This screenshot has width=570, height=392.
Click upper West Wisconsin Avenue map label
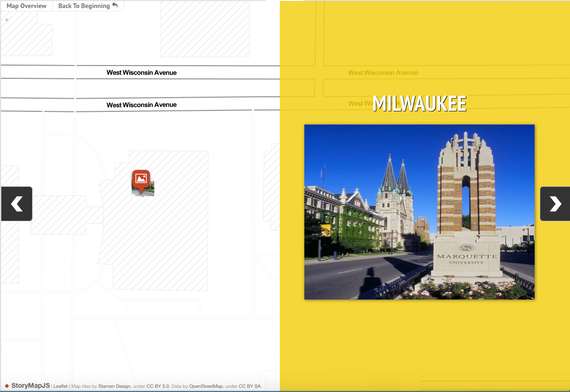tap(142, 73)
